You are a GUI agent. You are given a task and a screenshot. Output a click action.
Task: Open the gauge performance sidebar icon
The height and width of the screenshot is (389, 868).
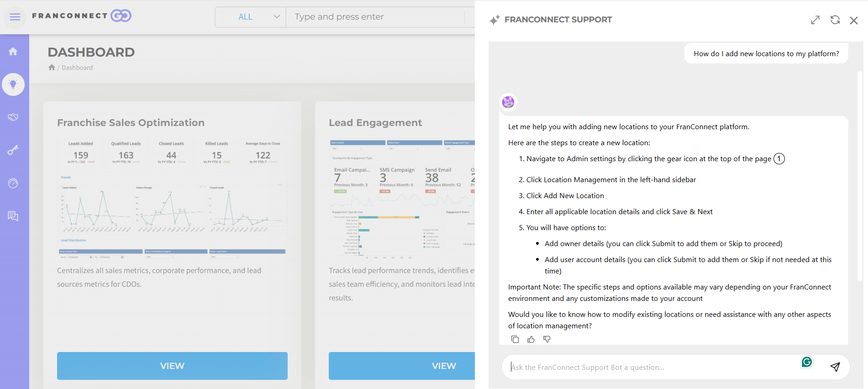(x=13, y=184)
